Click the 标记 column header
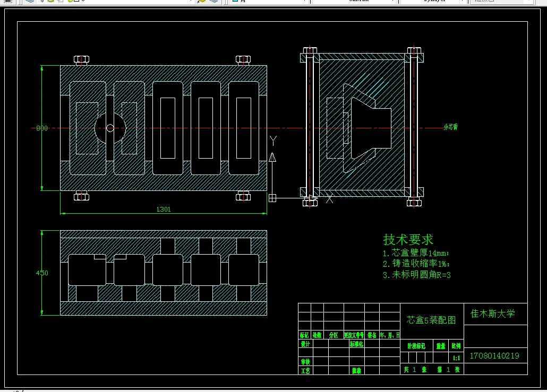 tap(304, 335)
